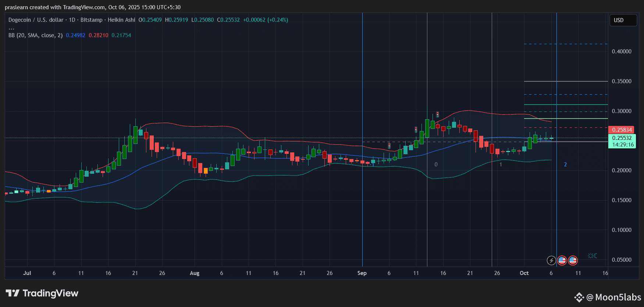Open the USD currency dropdown
Image resolution: width=644 pixels, height=307 pixels.
click(623, 20)
